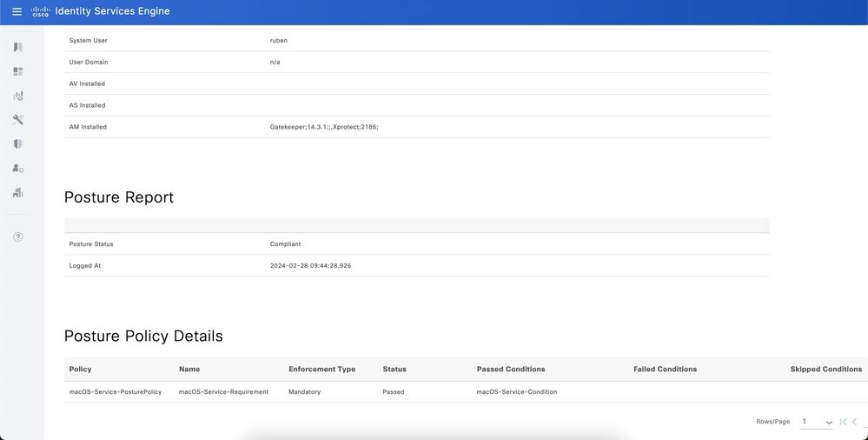The width and height of the screenshot is (868, 440).
Task: Open the help question-mark icon
Action: pyautogui.click(x=17, y=237)
